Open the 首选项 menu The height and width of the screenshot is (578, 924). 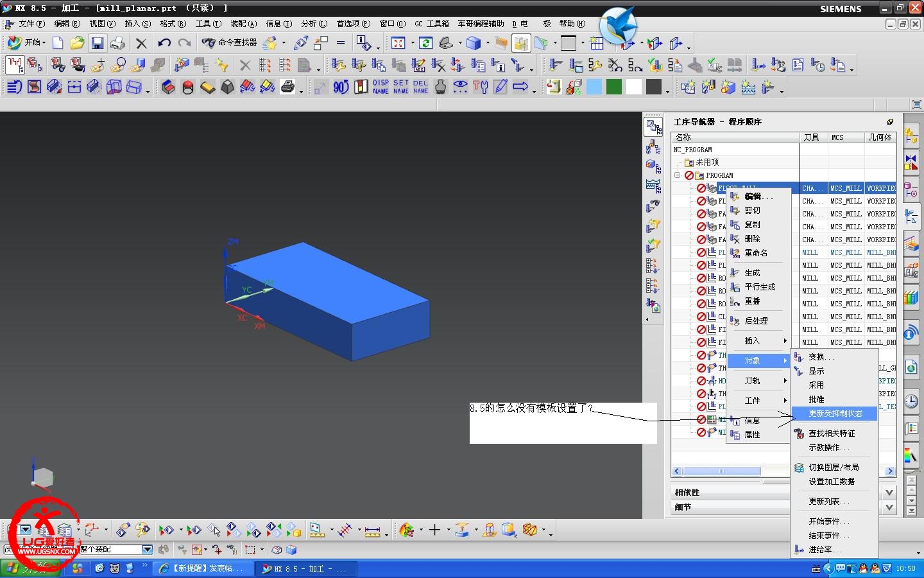click(x=354, y=24)
